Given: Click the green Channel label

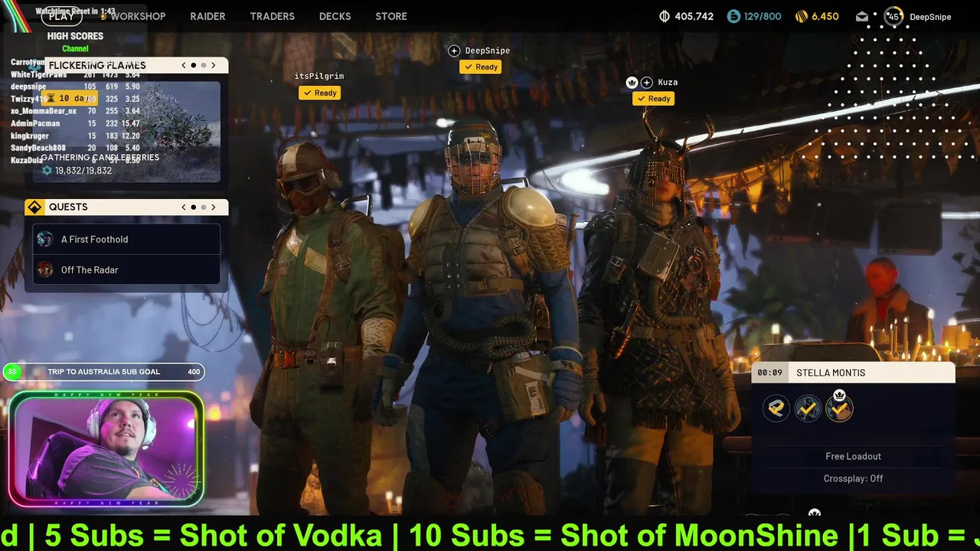Looking at the screenshot, I should [x=75, y=49].
